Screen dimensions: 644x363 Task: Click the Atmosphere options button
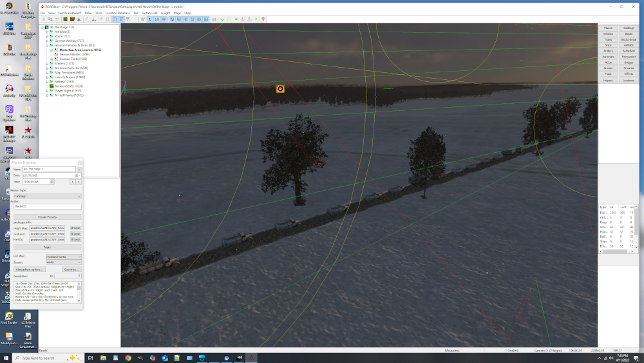pos(29,270)
